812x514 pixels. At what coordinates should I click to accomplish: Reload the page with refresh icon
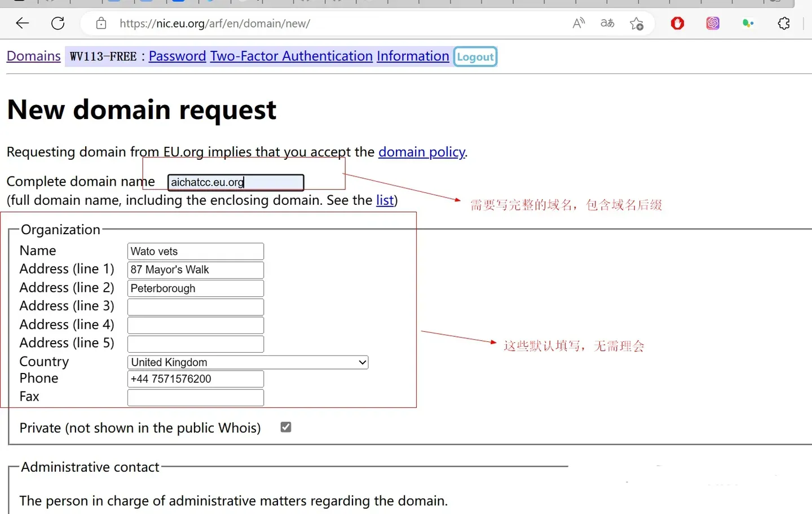[x=58, y=23]
